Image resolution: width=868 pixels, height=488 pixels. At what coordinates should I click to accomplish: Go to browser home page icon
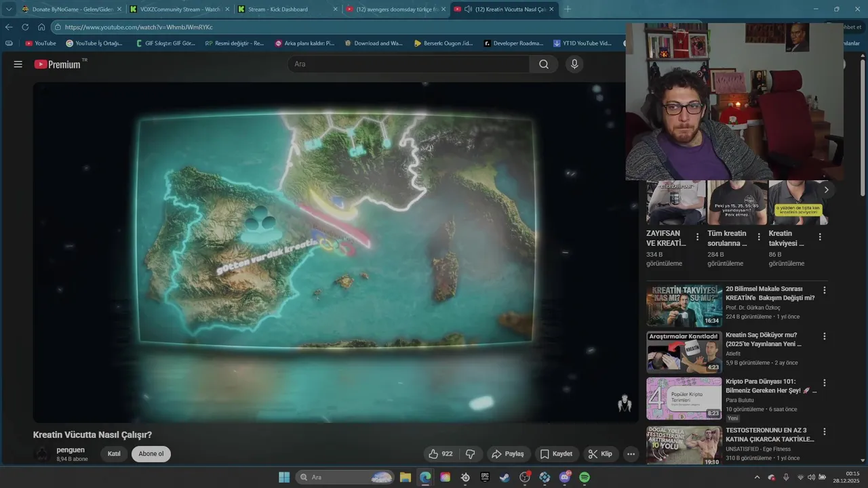41,27
